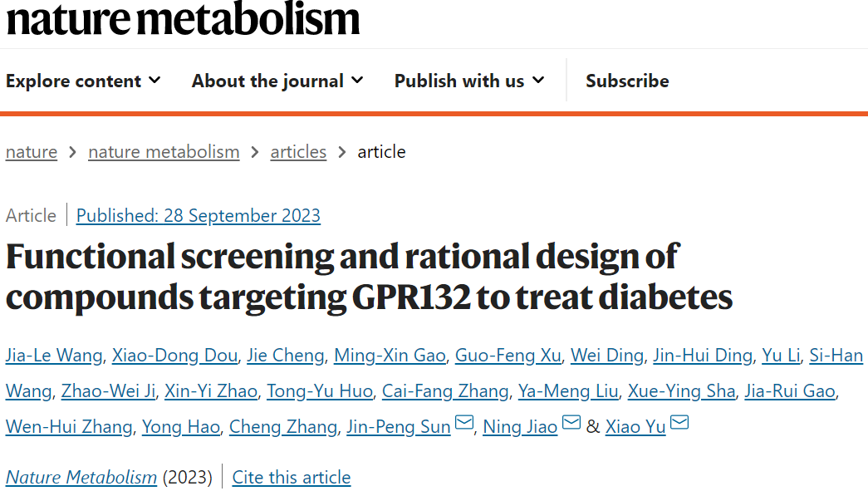This screenshot has height=491, width=868.
Task: Go to nature breadcrumb link
Action: pos(32,152)
